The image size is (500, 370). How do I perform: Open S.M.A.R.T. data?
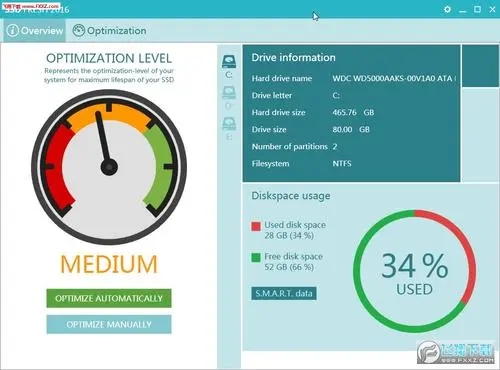(284, 293)
